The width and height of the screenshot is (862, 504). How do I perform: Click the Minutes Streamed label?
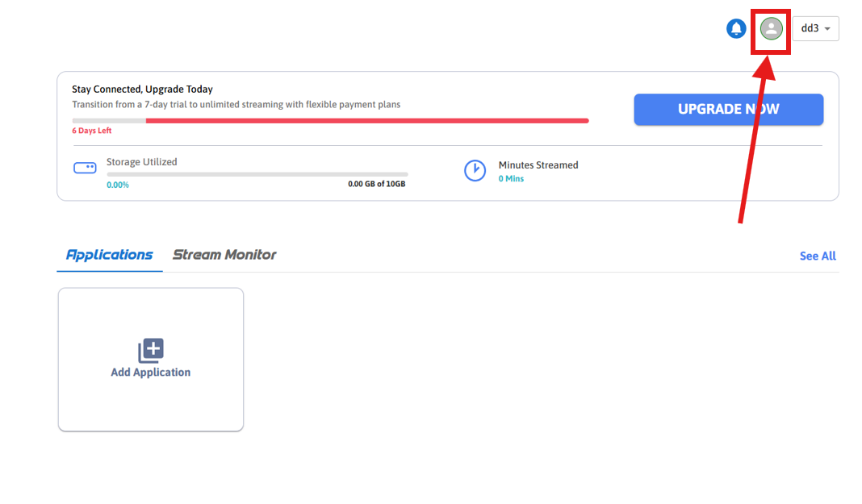pyautogui.click(x=538, y=165)
